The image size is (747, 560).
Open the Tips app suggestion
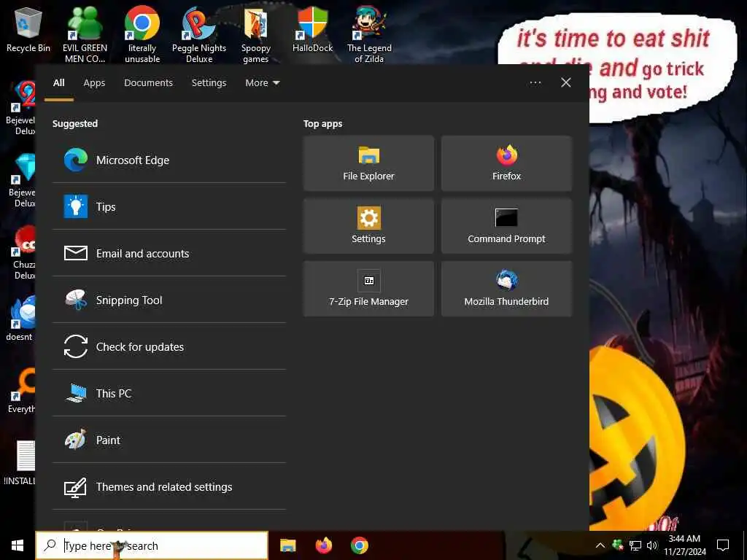tap(169, 206)
